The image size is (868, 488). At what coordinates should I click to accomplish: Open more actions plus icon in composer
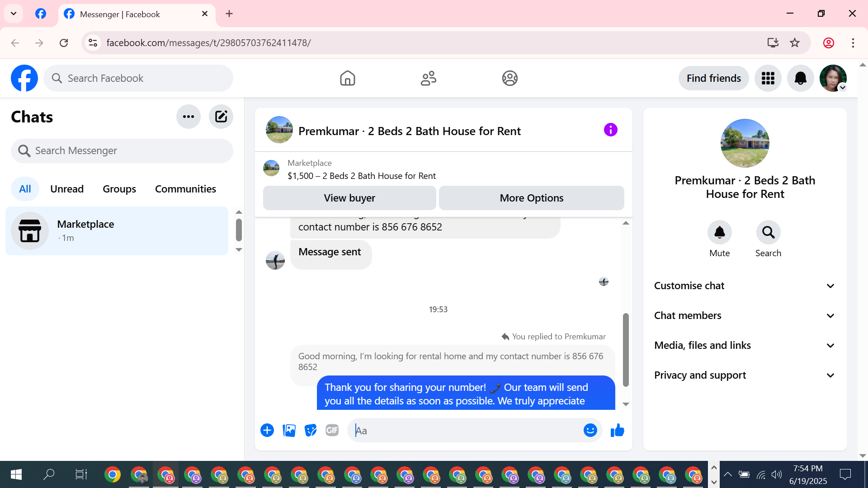(267, 430)
